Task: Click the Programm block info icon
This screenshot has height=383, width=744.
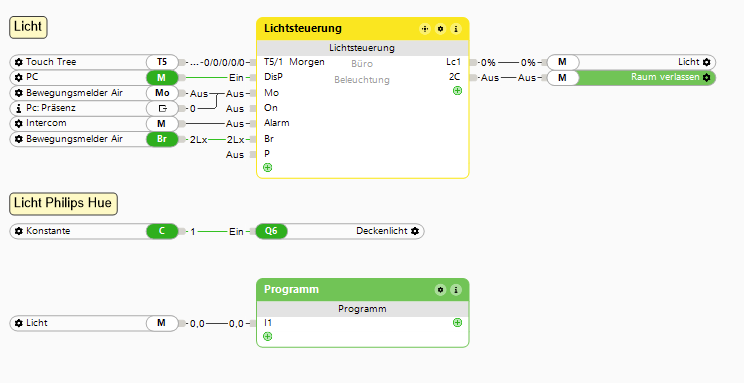Action: [x=456, y=290]
